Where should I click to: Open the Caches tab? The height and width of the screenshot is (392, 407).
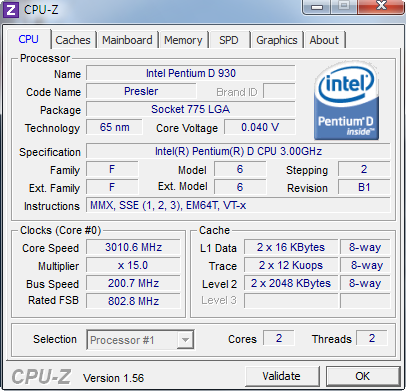[x=73, y=40]
